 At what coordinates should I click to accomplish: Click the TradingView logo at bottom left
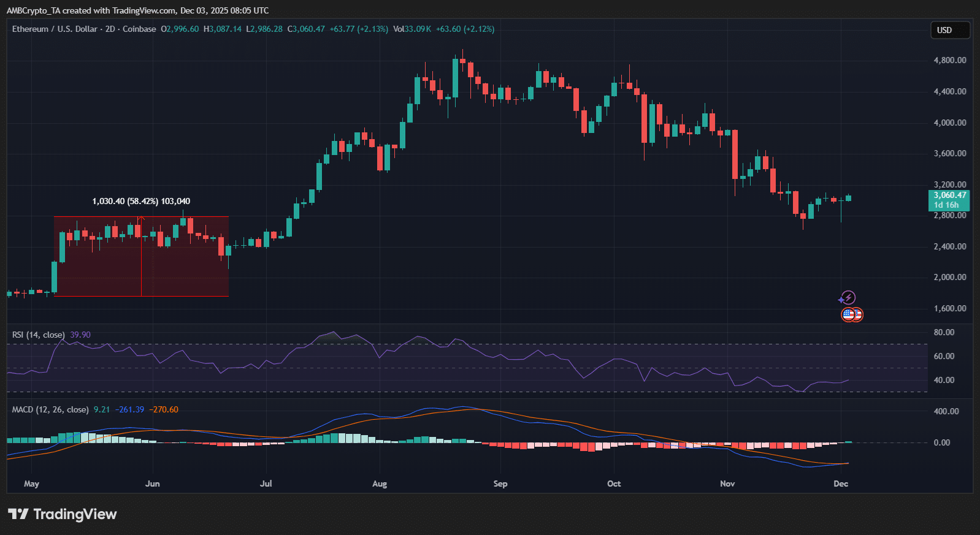point(62,514)
